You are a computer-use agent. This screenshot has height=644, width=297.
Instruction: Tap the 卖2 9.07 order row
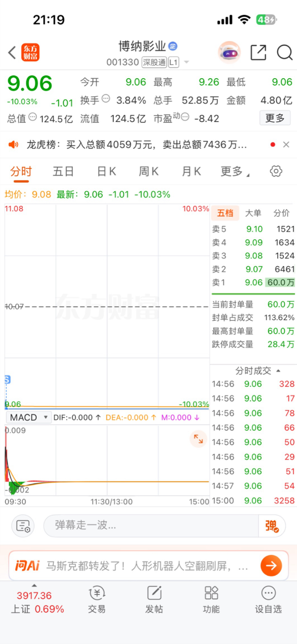pyautogui.click(x=253, y=269)
